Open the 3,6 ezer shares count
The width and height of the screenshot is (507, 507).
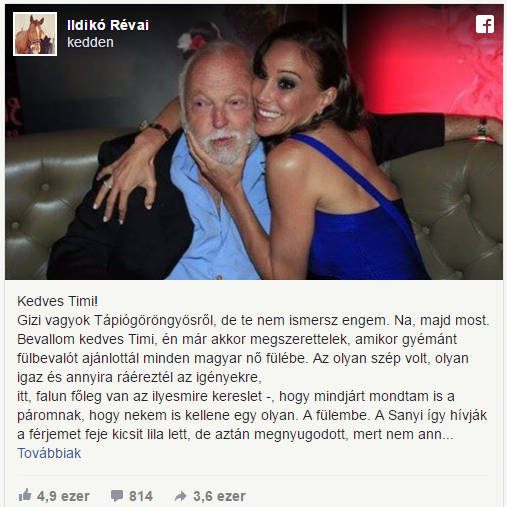[219, 496]
